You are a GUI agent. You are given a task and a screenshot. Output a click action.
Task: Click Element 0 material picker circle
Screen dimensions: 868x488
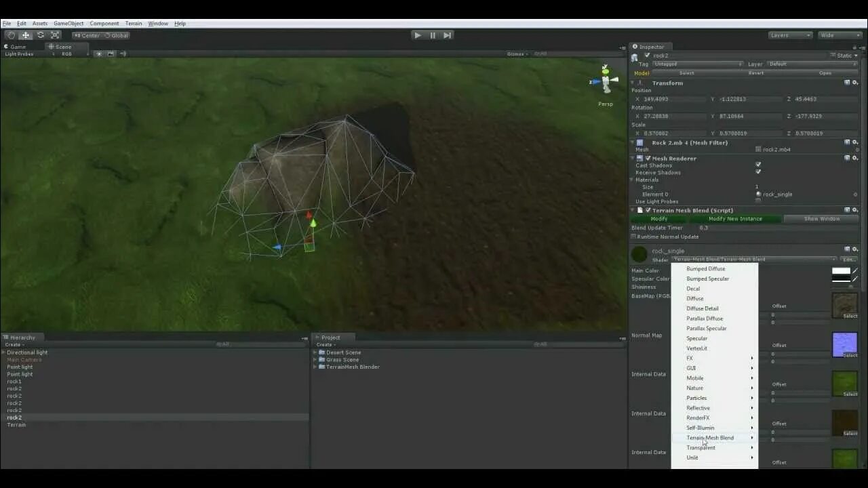click(855, 194)
